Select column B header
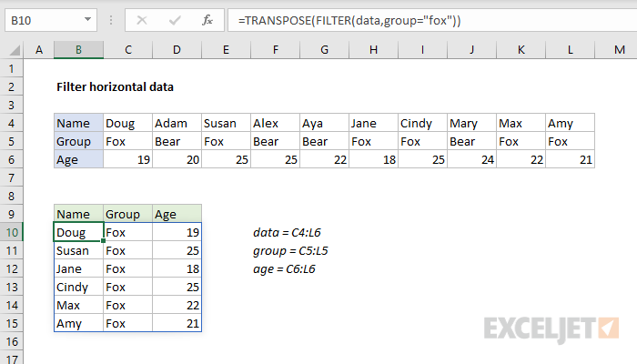This screenshot has width=637, height=364. tap(79, 50)
